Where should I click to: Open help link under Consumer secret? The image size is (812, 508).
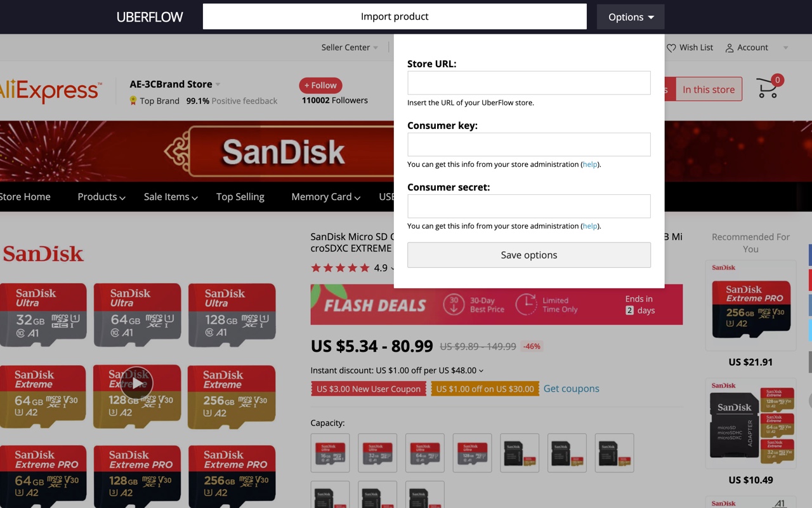point(590,226)
